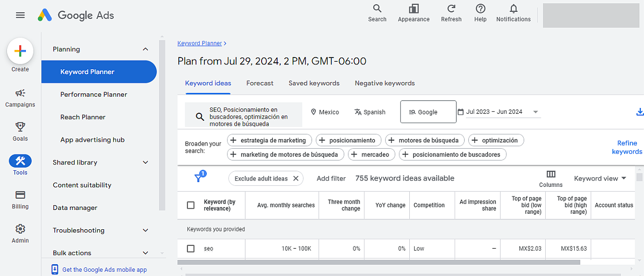
Task: Select Keyword Planner in sidebar
Action: [x=99, y=72]
